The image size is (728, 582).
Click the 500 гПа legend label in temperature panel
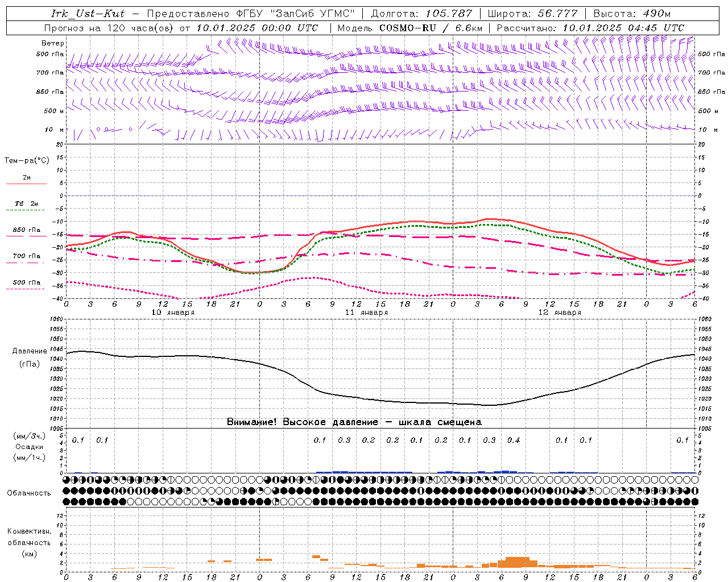tap(27, 282)
